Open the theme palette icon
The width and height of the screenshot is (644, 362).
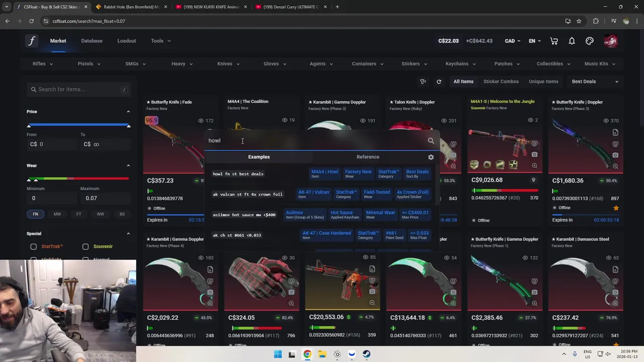(x=590, y=41)
